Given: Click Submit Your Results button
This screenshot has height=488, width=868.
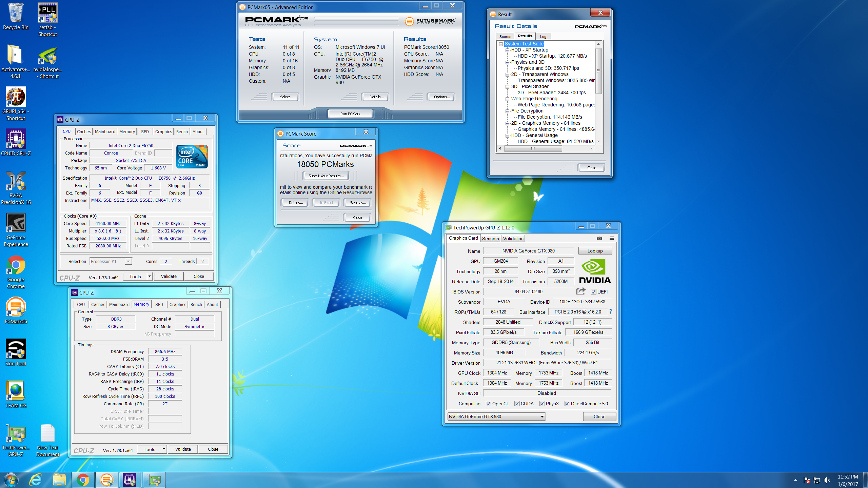Looking at the screenshot, I should pos(326,176).
